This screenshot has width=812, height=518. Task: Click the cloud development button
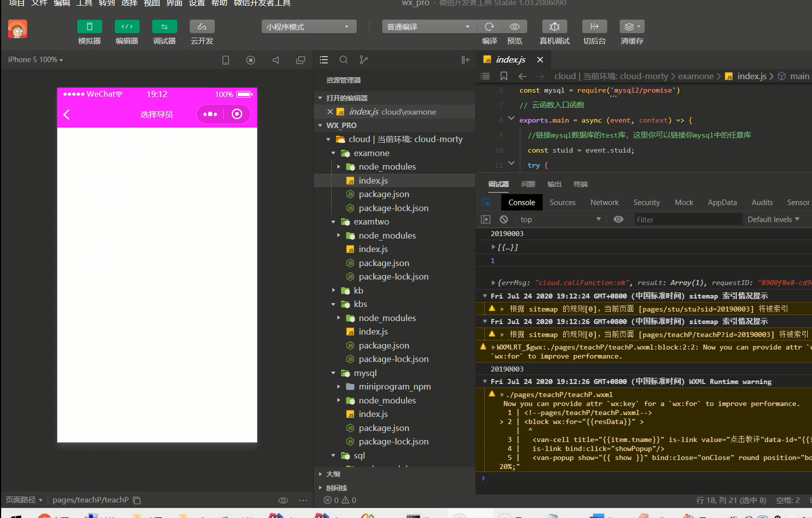click(202, 27)
